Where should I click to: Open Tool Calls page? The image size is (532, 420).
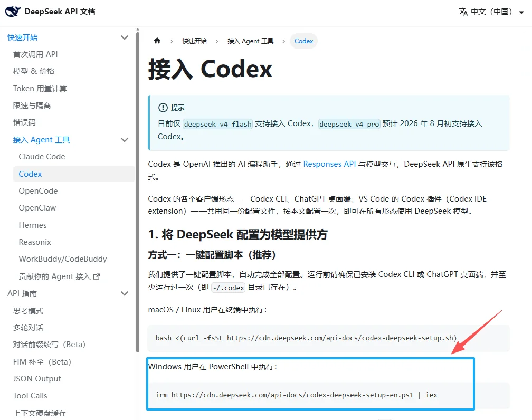pyautogui.click(x=30, y=396)
